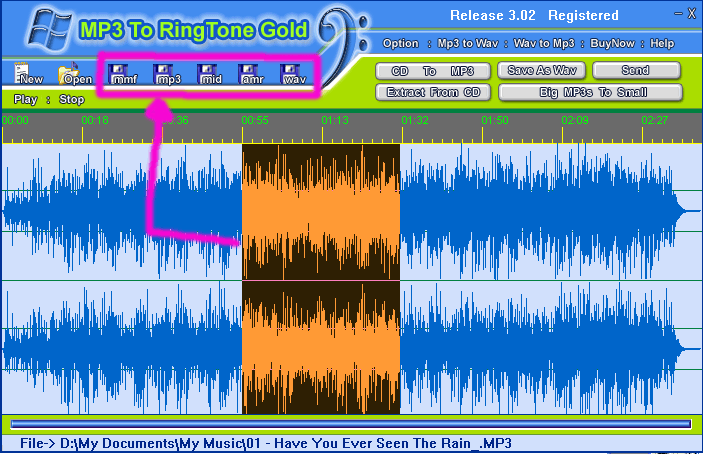Click the New file icon
The image size is (703, 454).
[x=28, y=74]
